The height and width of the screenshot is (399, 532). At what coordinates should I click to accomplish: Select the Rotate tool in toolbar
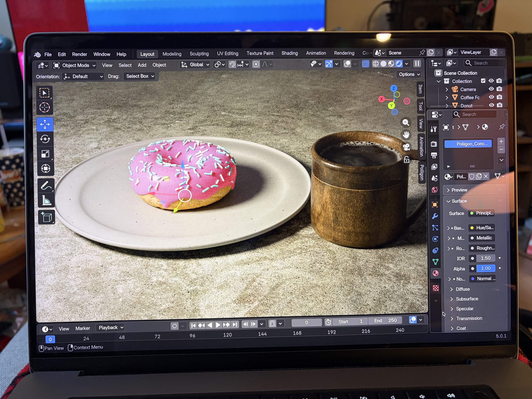(45, 139)
